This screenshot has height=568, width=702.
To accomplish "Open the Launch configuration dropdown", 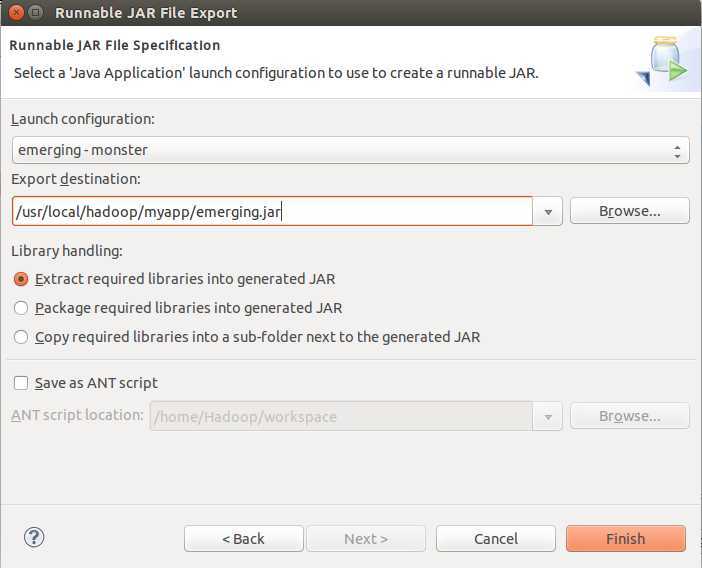I will click(x=350, y=150).
